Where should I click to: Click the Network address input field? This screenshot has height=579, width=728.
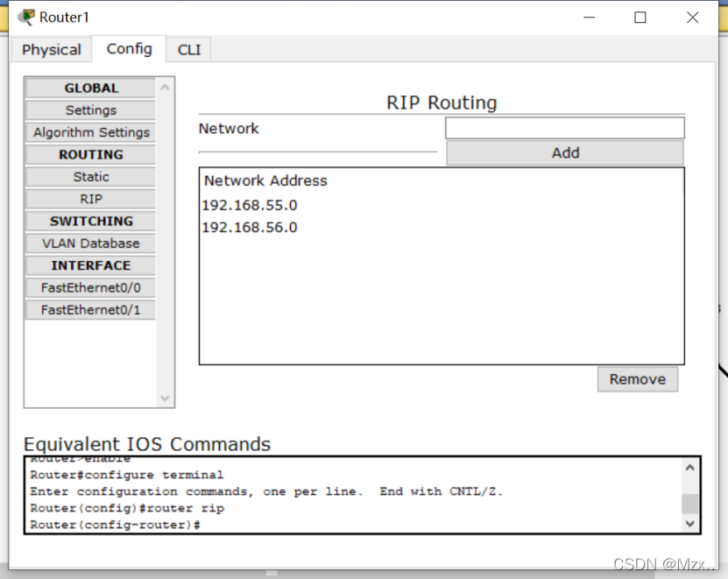(564, 129)
